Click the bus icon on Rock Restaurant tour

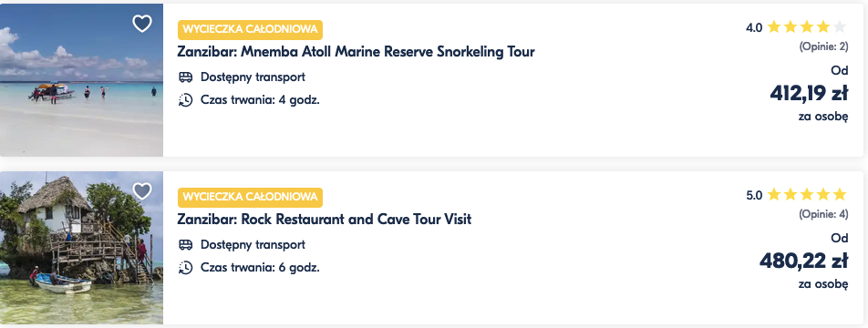[185, 244]
